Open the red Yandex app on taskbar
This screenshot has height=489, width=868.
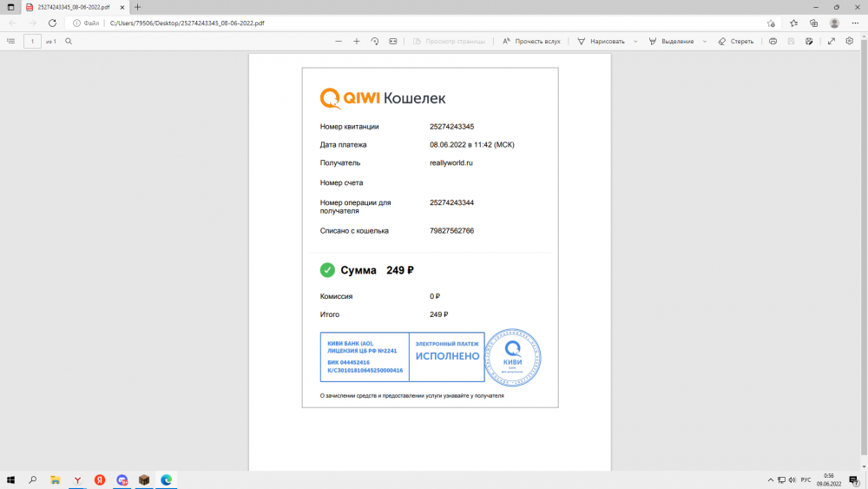coord(100,480)
